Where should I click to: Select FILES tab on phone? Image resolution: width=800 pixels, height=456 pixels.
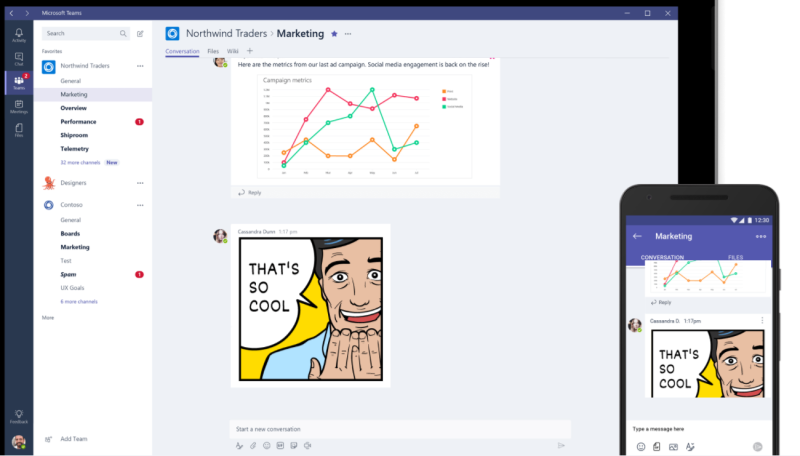[x=735, y=257]
